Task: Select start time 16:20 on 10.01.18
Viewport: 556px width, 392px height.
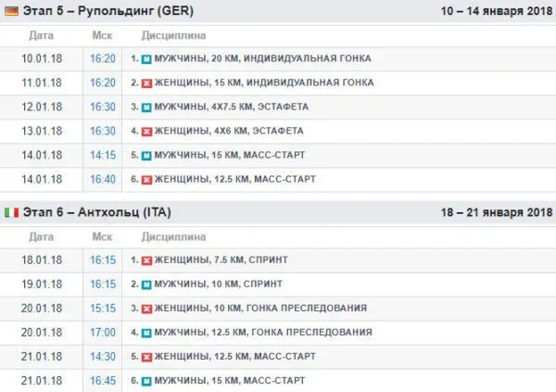Action: (103, 58)
